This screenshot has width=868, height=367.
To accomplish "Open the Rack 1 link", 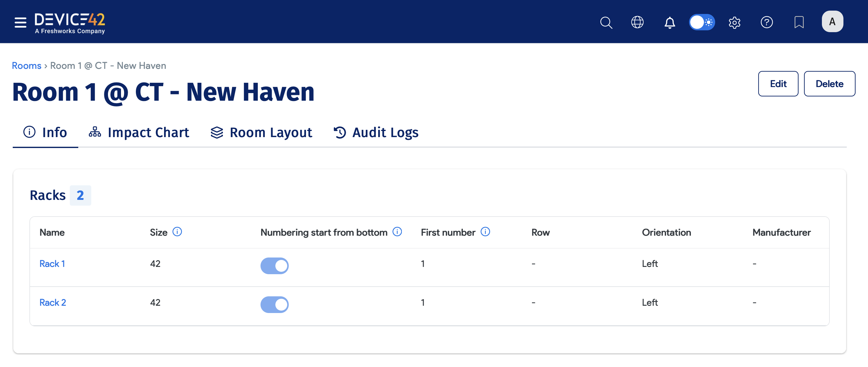I will pyautogui.click(x=52, y=264).
